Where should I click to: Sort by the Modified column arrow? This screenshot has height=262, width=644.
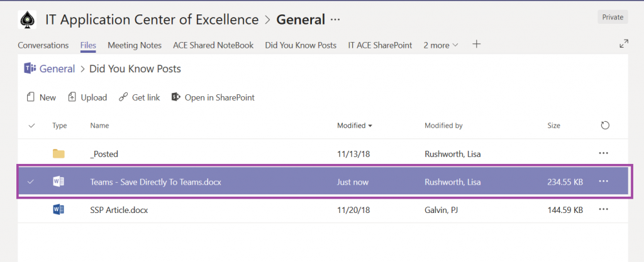[370, 126]
